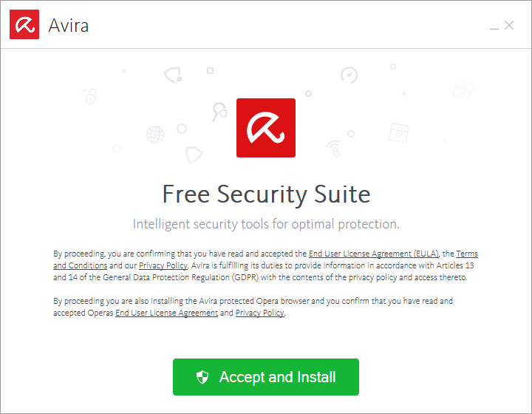Open the Opera End User License Agreement
The height and width of the screenshot is (414, 532).
pyautogui.click(x=166, y=313)
